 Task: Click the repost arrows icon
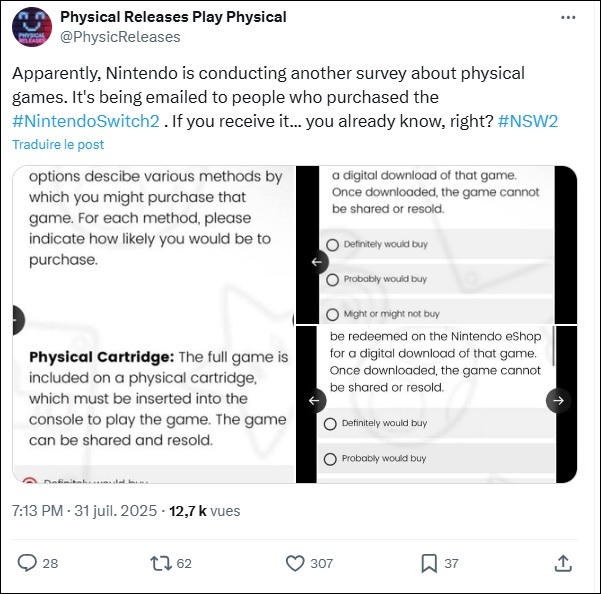tap(161, 563)
